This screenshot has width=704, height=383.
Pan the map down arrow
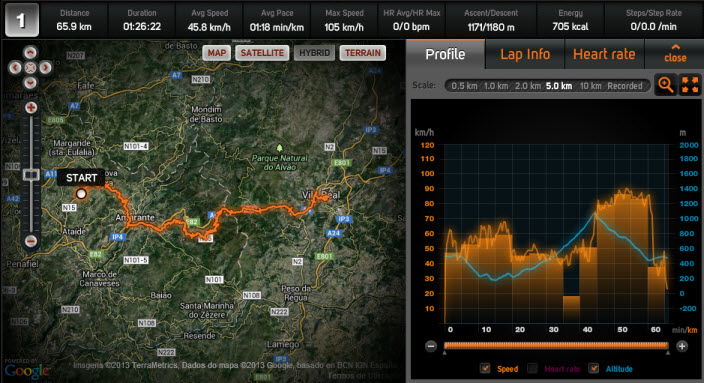coord(30,83)
